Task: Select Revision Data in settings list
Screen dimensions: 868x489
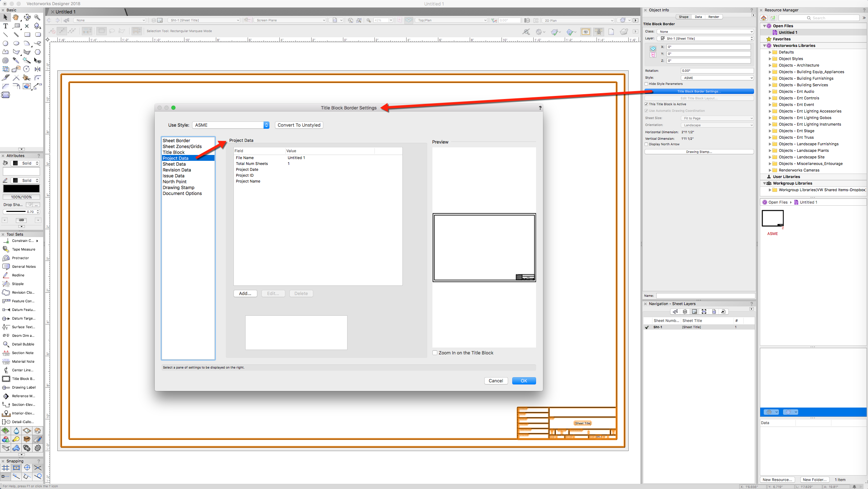Action: 177,170
